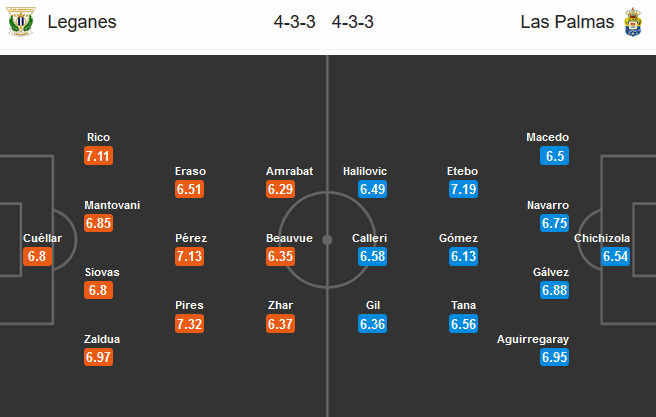This screenshot has width=656, height=417.
Task: Click Etebo's 7.19 rating badge
Action: point(463,188)
